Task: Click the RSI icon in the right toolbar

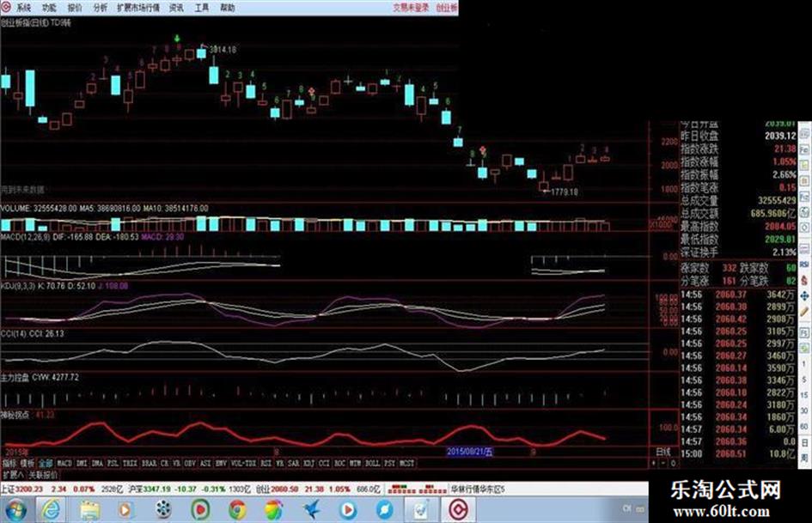Action: point(804,265)
